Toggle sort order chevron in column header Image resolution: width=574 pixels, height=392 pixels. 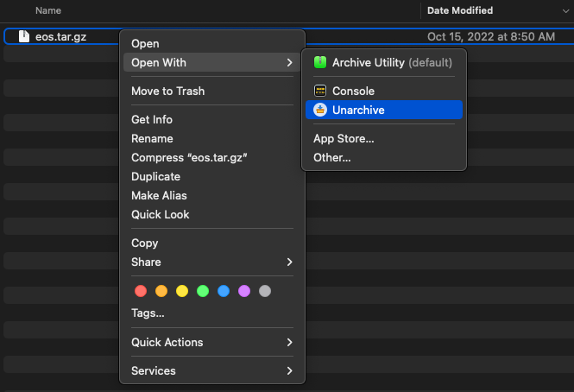(565, 10)
